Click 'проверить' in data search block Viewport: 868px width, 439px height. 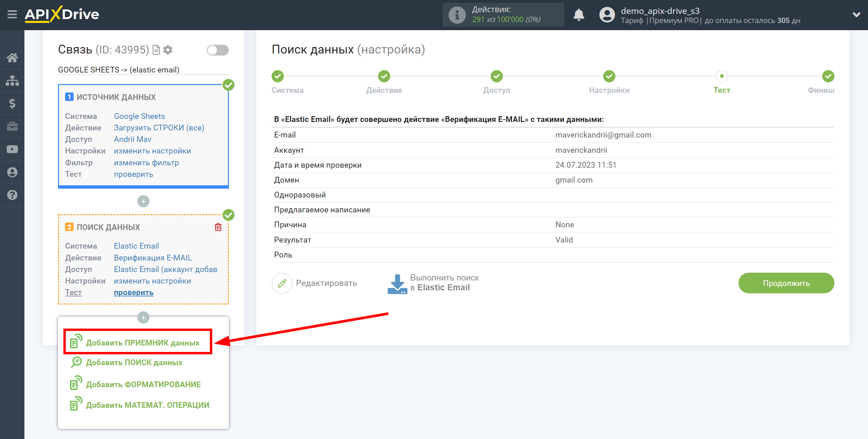coord(134,292)
